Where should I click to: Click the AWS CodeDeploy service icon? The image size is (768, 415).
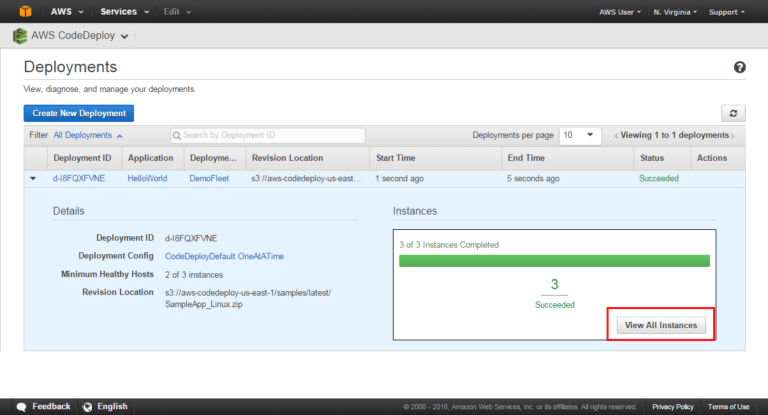tap(20, 36)
